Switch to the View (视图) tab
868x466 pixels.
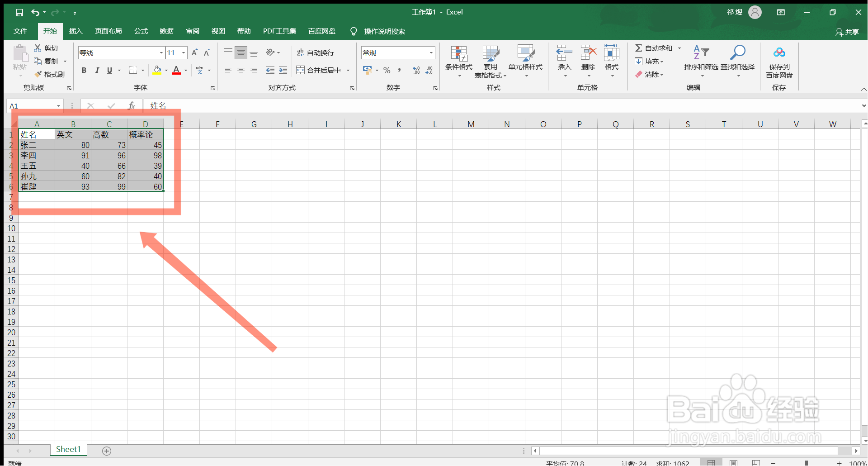click(x=218, y=31)
